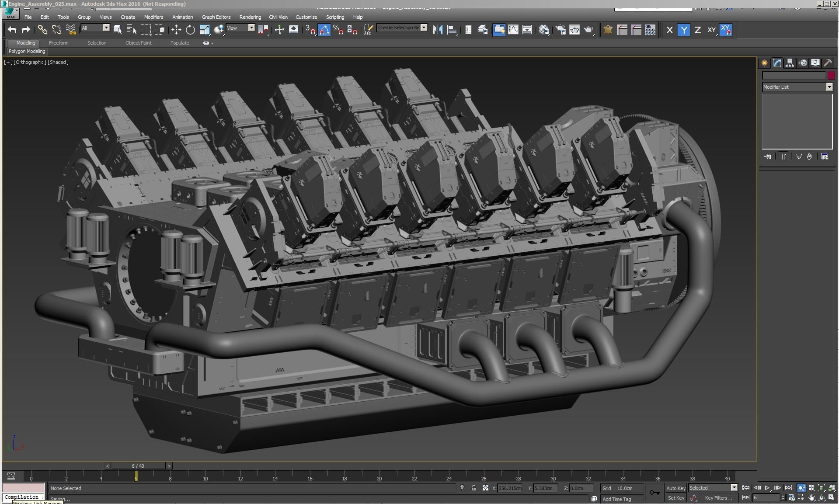
Task: Open the Curve Editor icon
Action: 513,30
